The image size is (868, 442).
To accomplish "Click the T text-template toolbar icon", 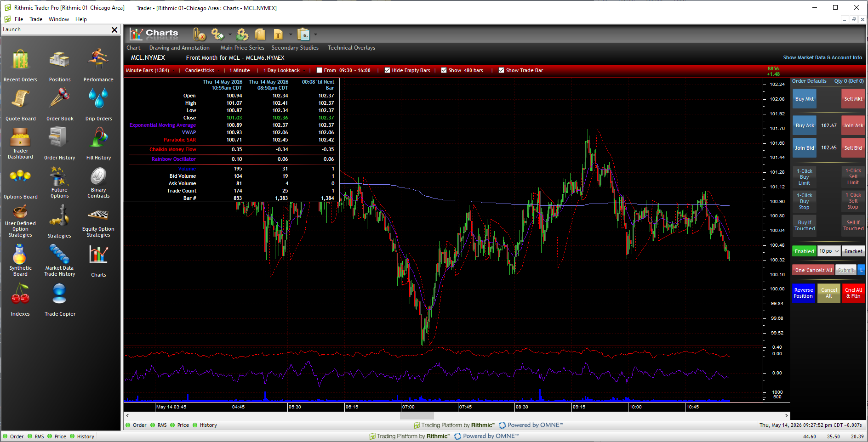I will pos(278,34).
